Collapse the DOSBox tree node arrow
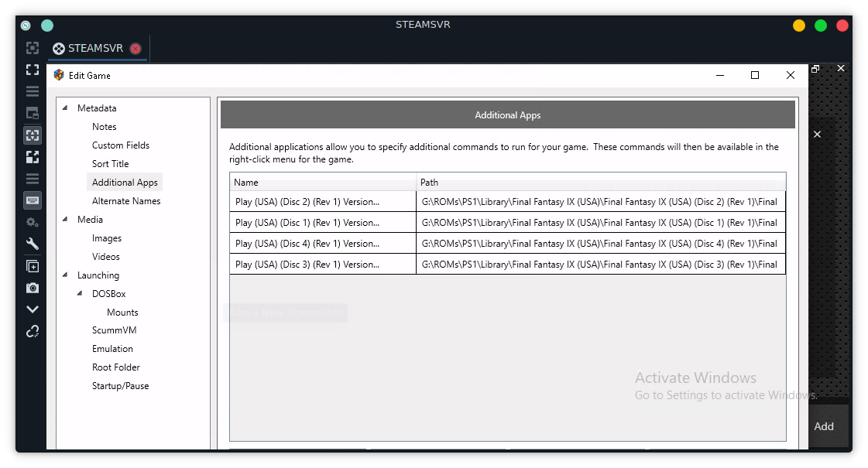This screenshot has width=868, height=468. (x=80, y=293)
